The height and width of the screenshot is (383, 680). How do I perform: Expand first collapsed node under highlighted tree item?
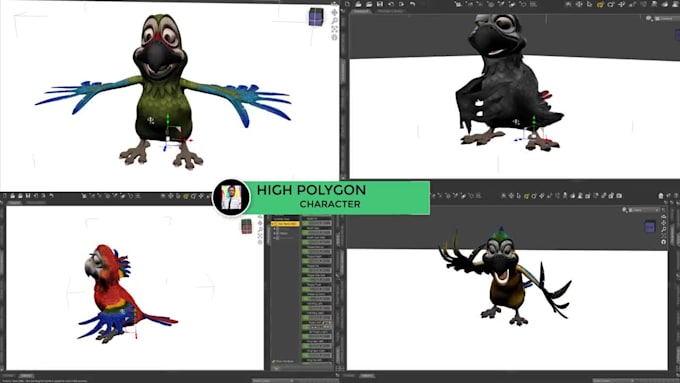point(275,229)
